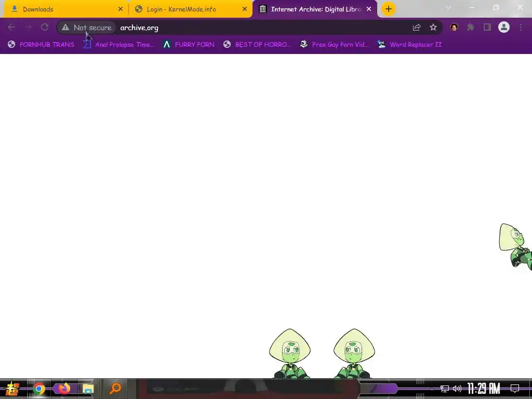Open a new tab with plus button
This screenshot has height=399, width=532.
tap(389, 9)
